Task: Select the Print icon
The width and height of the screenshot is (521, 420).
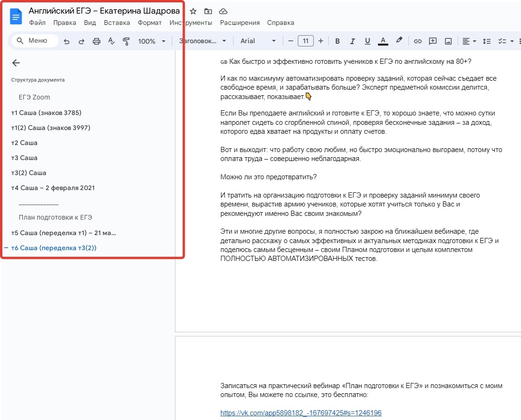Action: (96, 41)
